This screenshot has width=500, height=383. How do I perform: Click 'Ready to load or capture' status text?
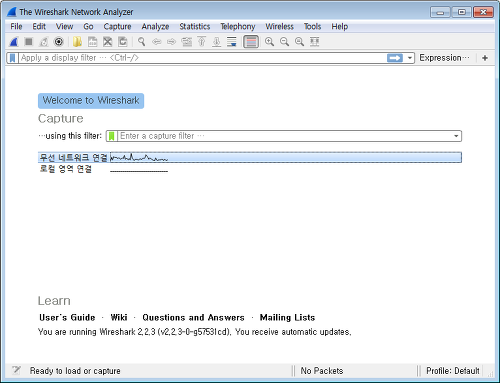click(x=75, y=371)
